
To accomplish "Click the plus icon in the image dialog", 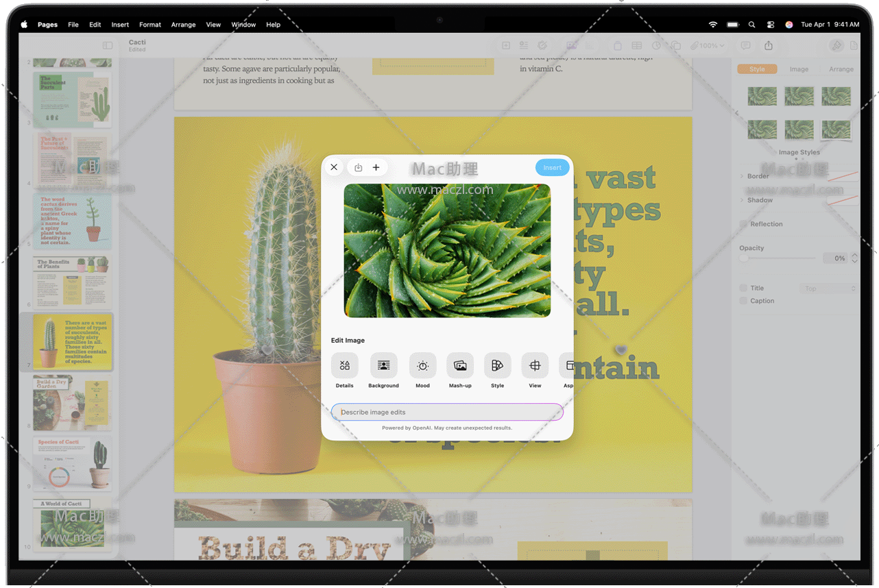I will (376, 167).
